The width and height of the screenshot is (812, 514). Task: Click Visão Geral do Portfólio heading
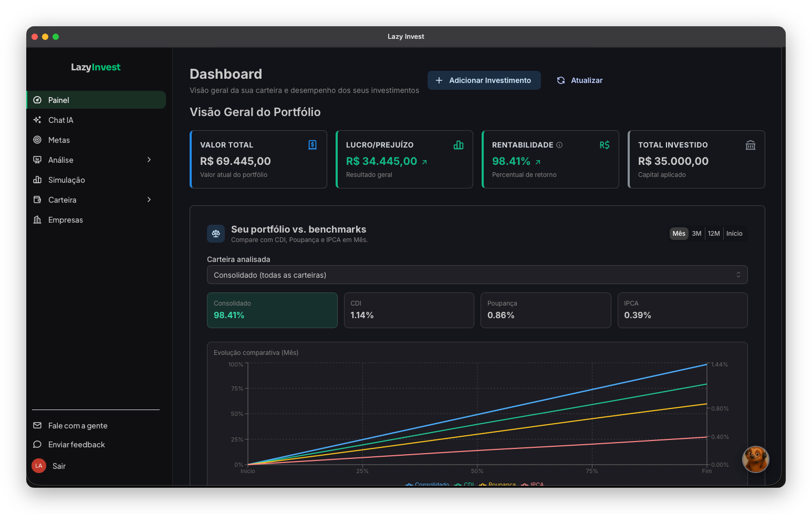point(255,112)
